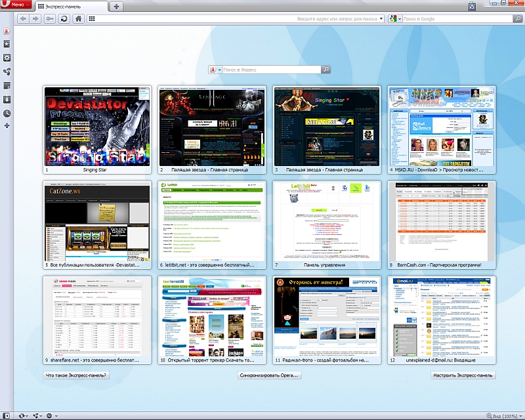Open a new tab with the plus button
Screen dimensions: 525x420
coord(116,7)
